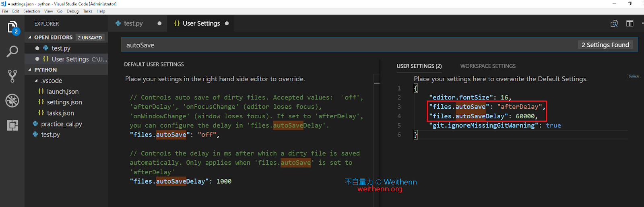This screenshot has height=207, width=644.
Task: Open test.py in Open Editors list
Action: pyautogui.click(x=66, y=48)
